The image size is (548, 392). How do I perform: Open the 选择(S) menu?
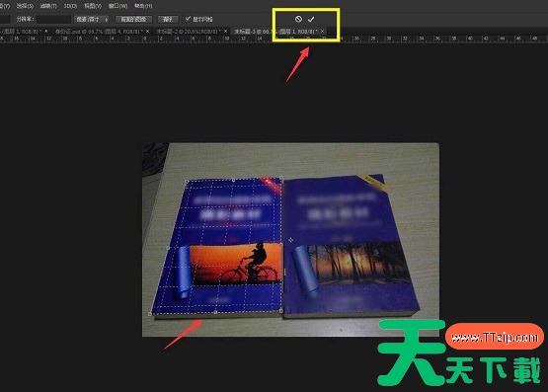coord(25,6)
